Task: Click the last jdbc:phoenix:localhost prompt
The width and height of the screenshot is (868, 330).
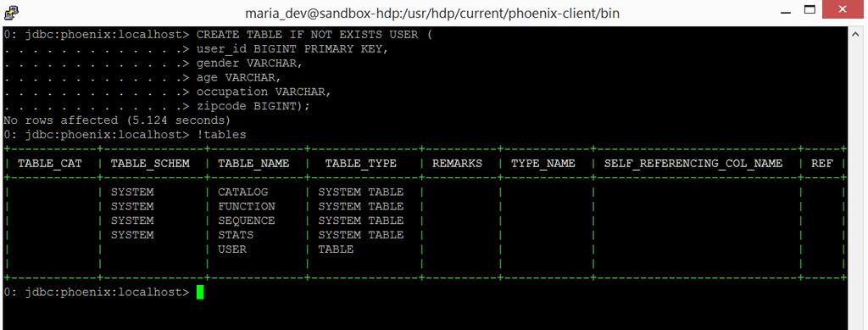Action: (97, 292)
